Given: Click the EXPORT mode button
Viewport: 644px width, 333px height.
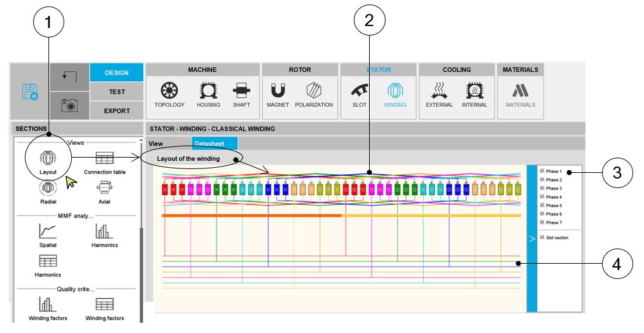Looking at the screenshot, I should [x=116, y=111].
